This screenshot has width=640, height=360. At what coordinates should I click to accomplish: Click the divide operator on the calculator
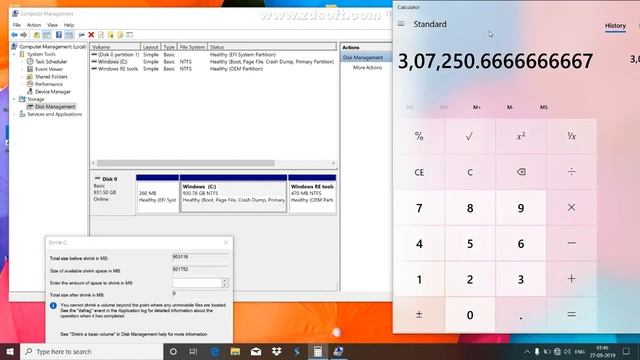tap(571, 172)
